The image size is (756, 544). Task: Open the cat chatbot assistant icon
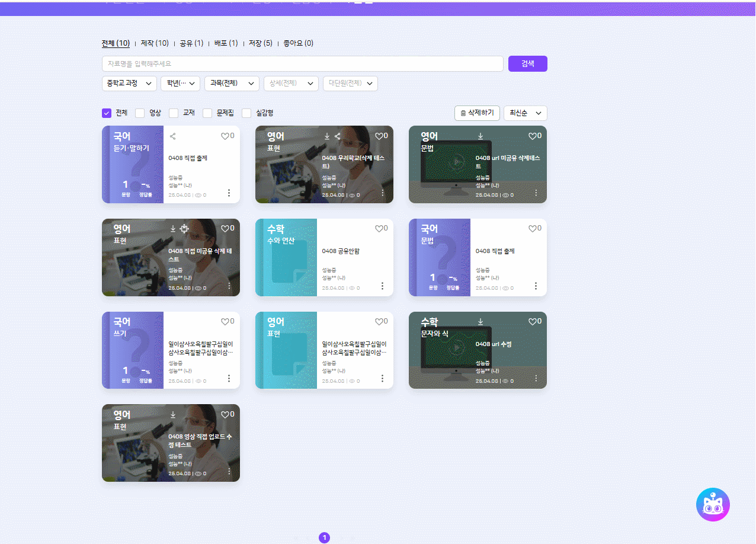point(713,505)
